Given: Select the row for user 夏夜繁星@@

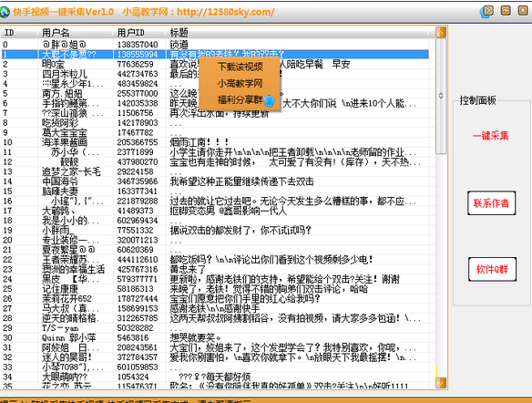Looking at the screenshot, I should click(216, 250).
